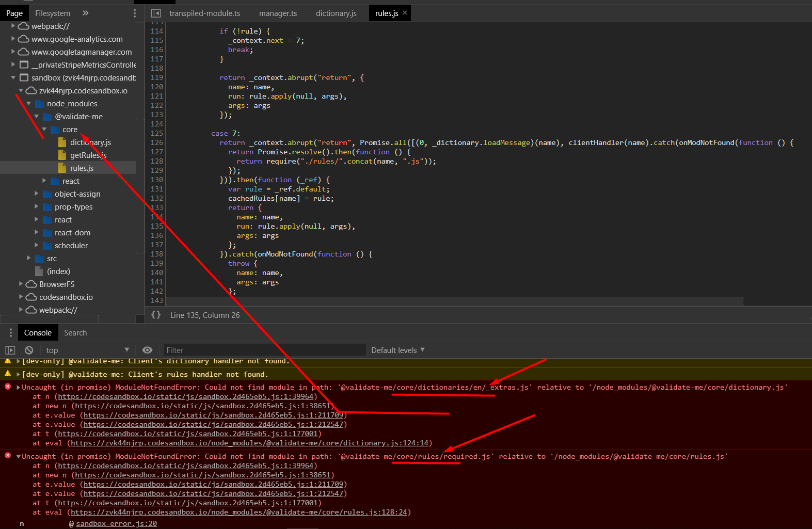Expand www.googletagmanager.com tree node
Image resolution: width=812 pixels, height=529 pixels.
click(x=13, y=52)
